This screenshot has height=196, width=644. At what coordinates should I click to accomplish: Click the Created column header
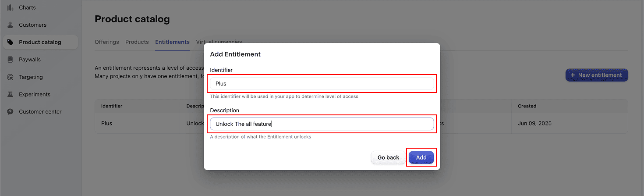tap(527, 106)
